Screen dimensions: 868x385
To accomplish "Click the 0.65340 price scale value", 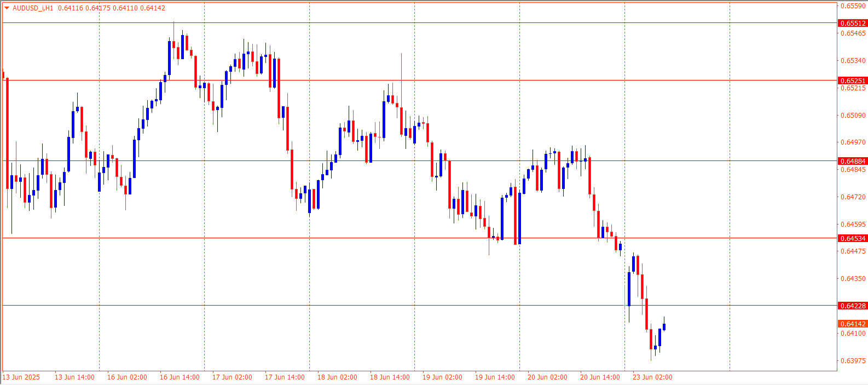I will pyautogui.click(x=853, y=61).
